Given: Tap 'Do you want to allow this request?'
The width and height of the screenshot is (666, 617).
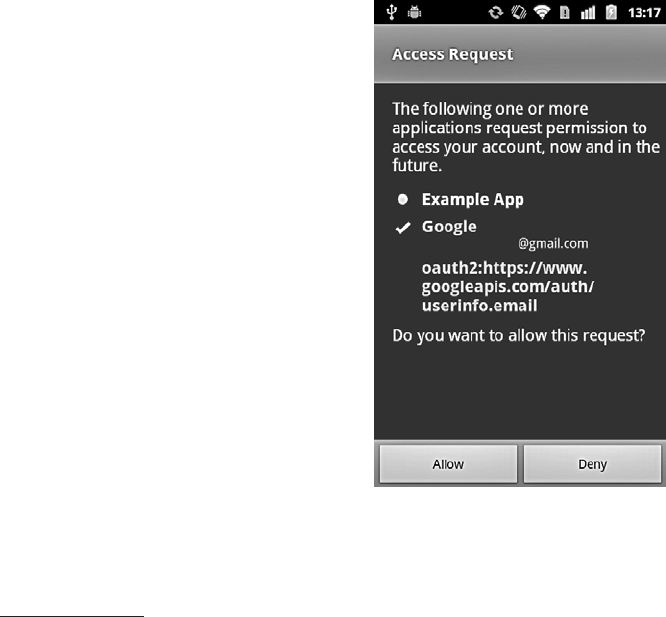Looking at the screenshot, I should [x=519, y=336].
